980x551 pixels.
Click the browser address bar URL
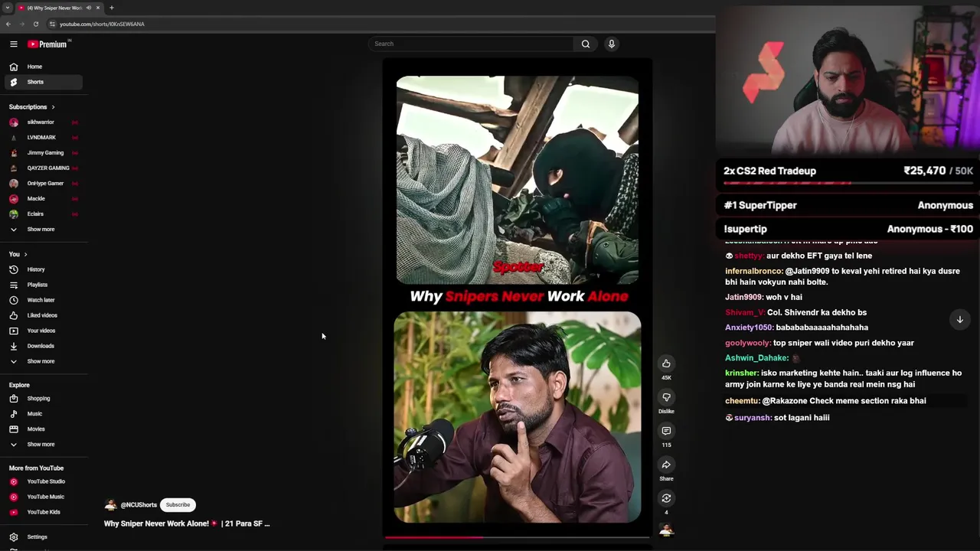[102, 24]
